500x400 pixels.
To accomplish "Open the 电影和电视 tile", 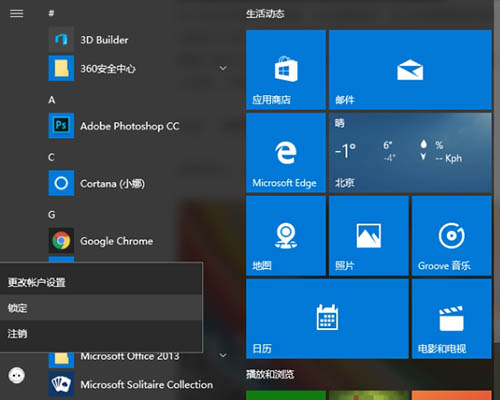I will click(x=452, y=319).
